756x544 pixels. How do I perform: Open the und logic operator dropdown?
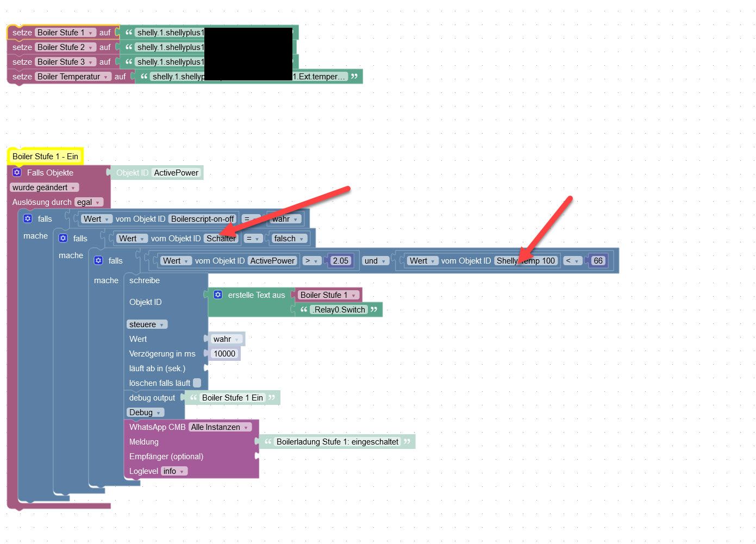pos(376,261)
